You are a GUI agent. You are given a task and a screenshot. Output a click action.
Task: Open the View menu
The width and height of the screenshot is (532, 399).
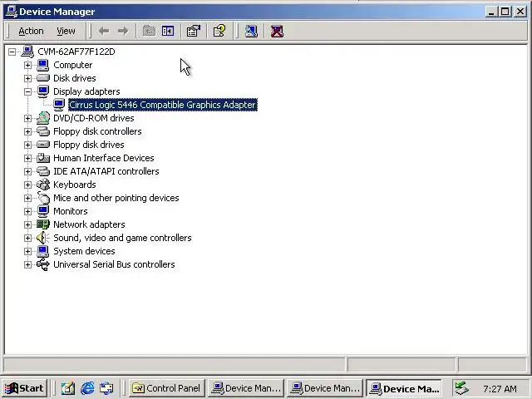66,31
